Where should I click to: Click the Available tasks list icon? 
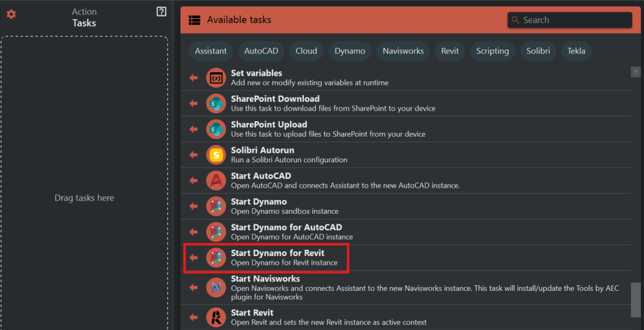coord(195,20)
